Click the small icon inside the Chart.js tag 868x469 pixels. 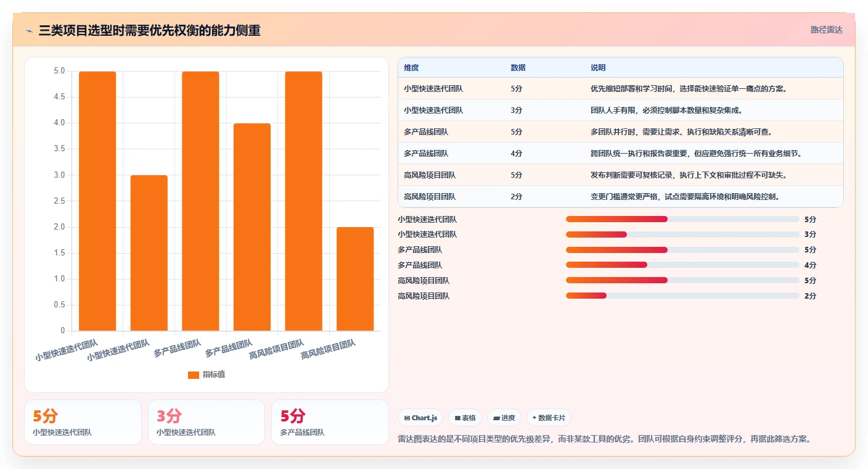(407, 418)
